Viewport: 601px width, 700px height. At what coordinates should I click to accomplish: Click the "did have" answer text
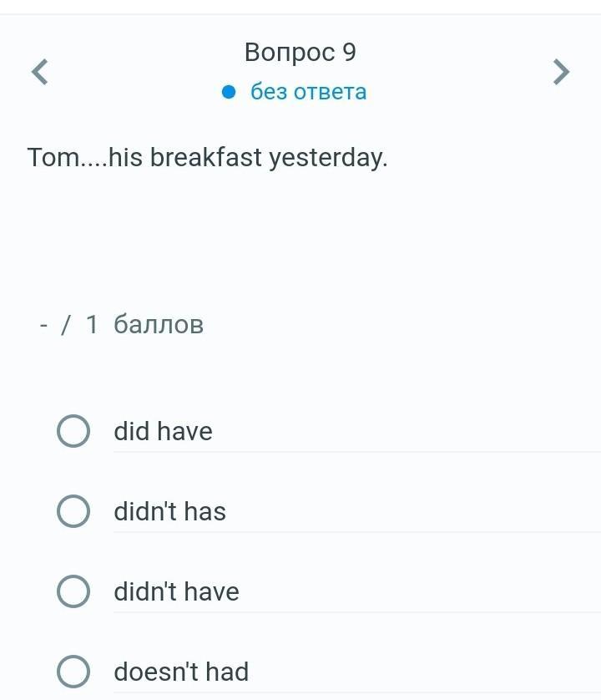(x=164, y=431)
